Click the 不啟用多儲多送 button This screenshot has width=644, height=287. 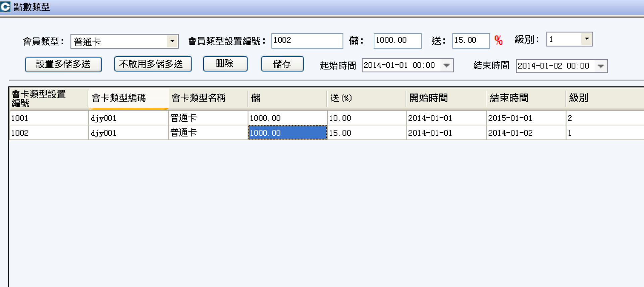pyautogui.click(x=153, y=64)
